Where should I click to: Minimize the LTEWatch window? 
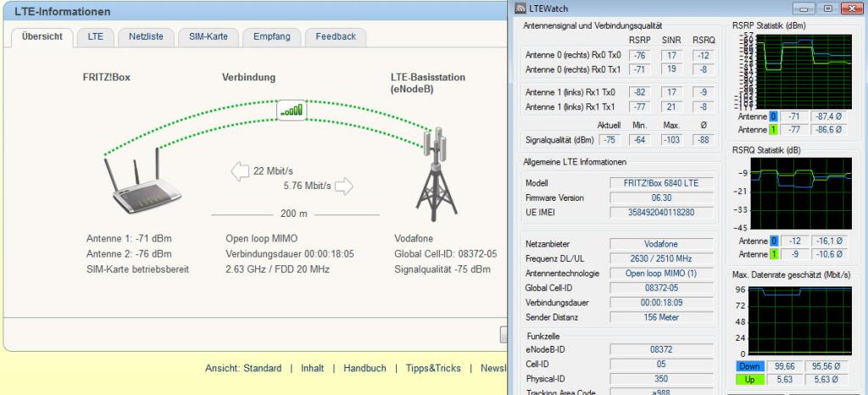pyautogui.click(x=802, y=8)
